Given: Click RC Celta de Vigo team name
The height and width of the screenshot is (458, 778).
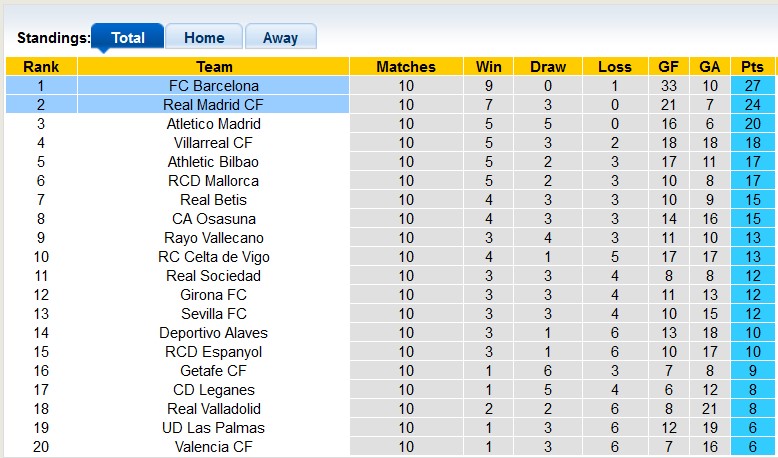Looking at the screenshot, I should [x=213, y=257].
